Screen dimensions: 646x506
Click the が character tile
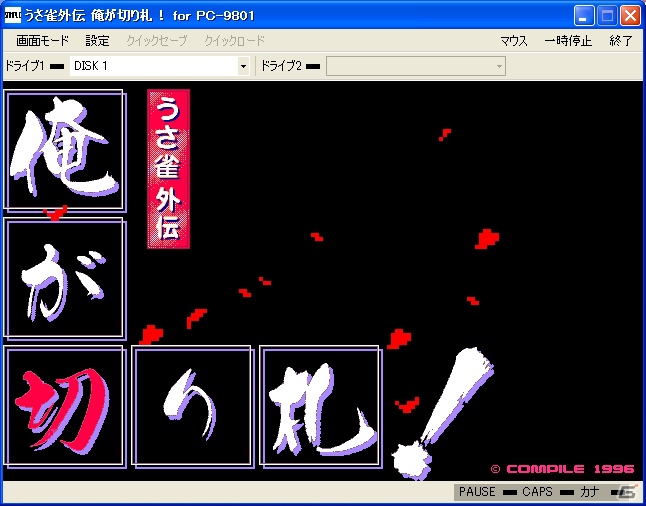[65, 279]
